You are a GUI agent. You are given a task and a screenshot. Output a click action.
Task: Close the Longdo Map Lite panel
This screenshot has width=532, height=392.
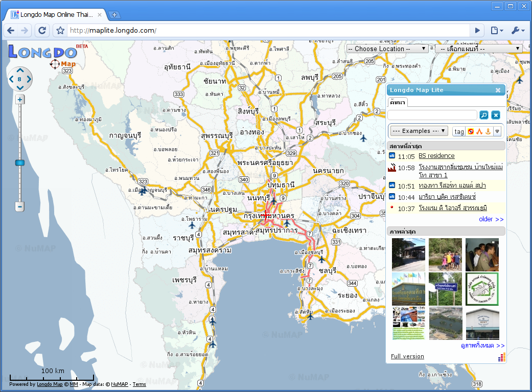[x=498, y=90]
